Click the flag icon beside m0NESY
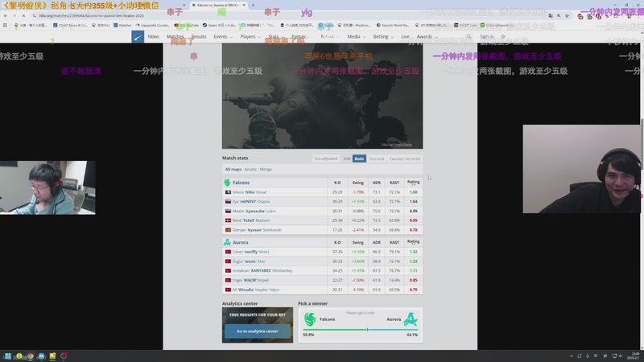 click(x=228, y=202)
